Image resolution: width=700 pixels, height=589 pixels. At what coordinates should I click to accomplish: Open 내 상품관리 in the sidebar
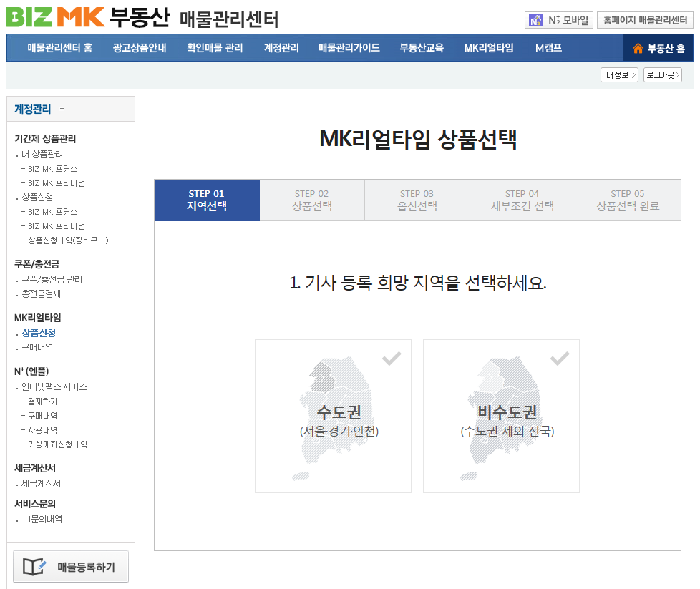[42, 154]
